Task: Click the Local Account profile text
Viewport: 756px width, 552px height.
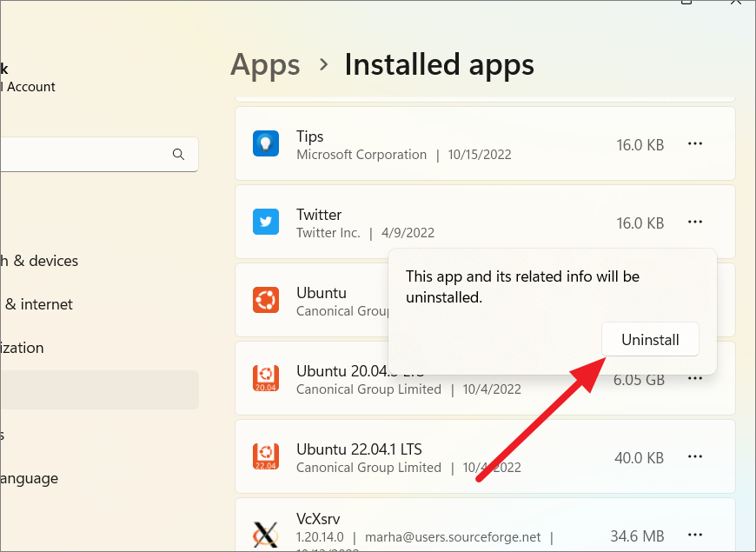Action: click(28, 87)
